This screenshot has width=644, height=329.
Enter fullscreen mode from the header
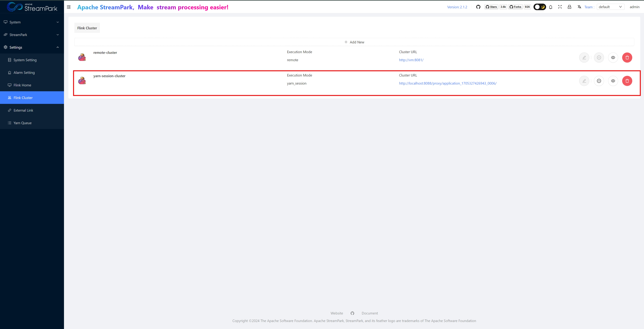click(560, 7)
